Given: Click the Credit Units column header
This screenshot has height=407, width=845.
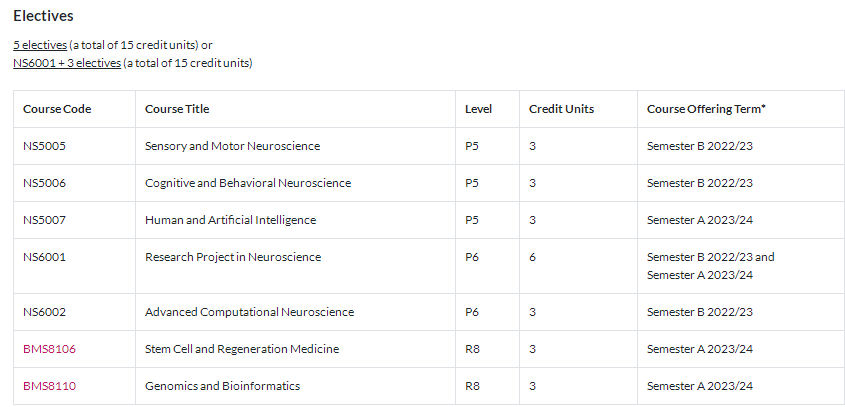Looking at the screenshot, I should 561,109.
